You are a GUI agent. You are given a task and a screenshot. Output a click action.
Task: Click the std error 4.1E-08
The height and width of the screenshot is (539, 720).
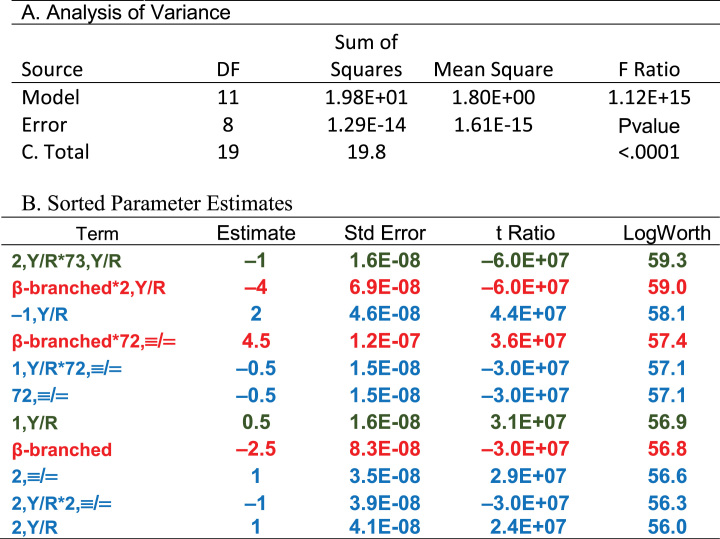coord(385,527)
